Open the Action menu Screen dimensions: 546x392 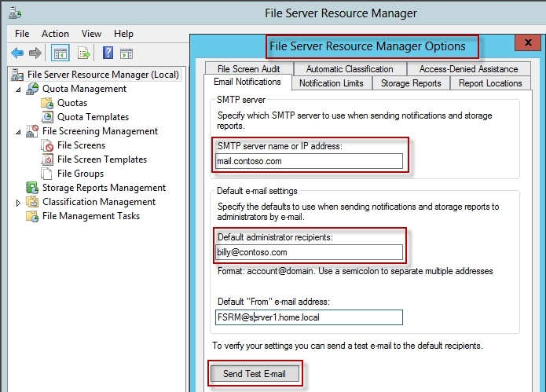coord(55,34)
